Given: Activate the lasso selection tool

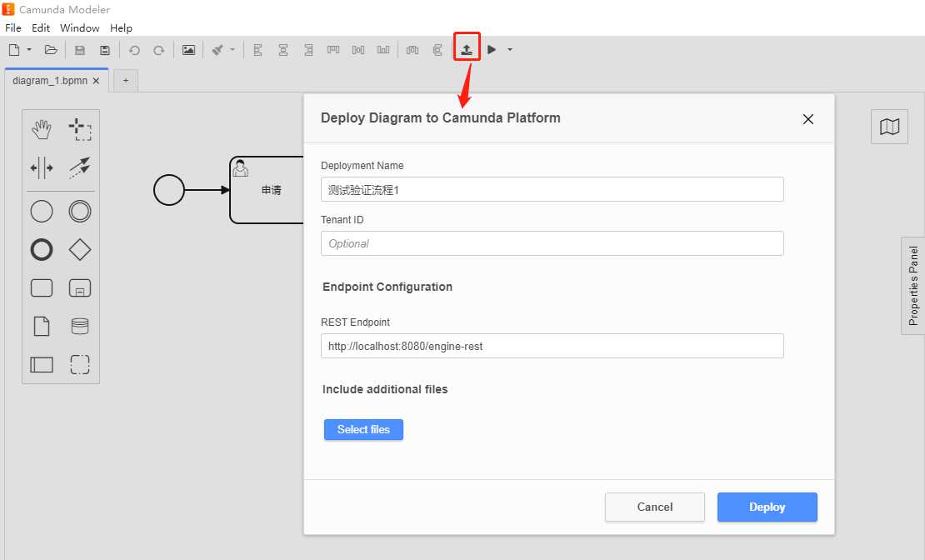Looking at the screenshot, I should (80, 129).
